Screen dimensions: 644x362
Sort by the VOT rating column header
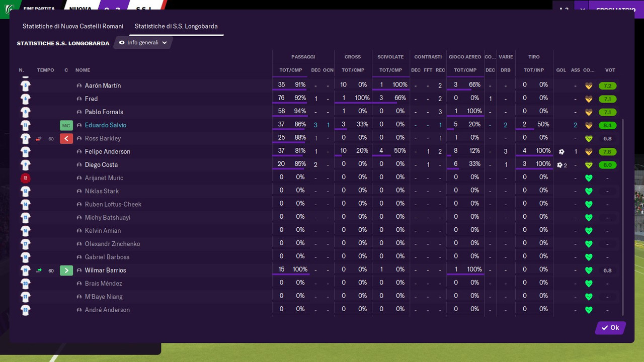click(610, 70)
